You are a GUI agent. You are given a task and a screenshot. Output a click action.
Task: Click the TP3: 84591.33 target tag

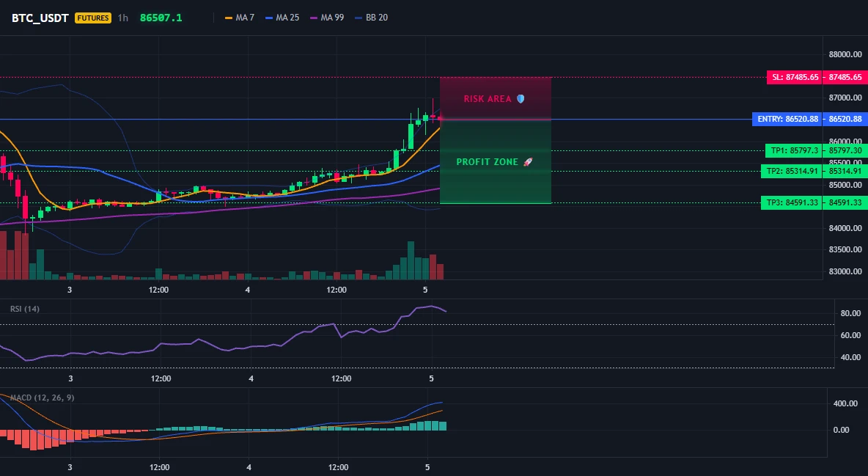(x=792, y=203)
